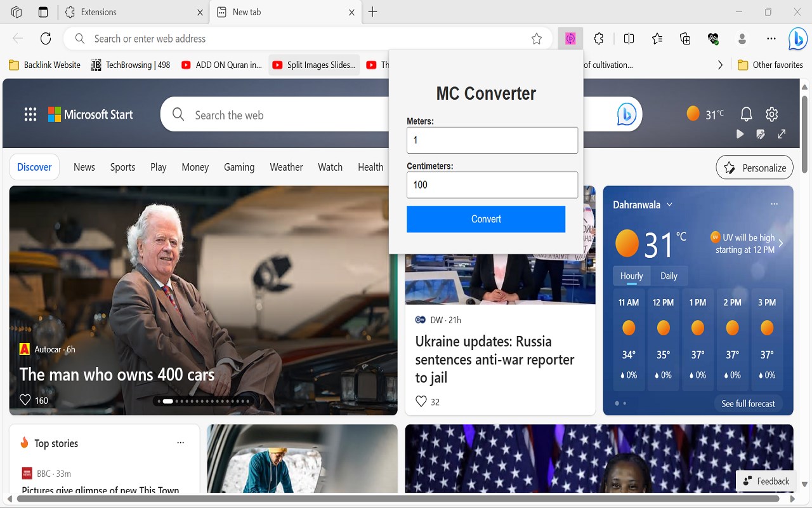Screen dimensions: 812x508
Task: Switch to the Extensions tab
Action: click(x=134, y=12)
